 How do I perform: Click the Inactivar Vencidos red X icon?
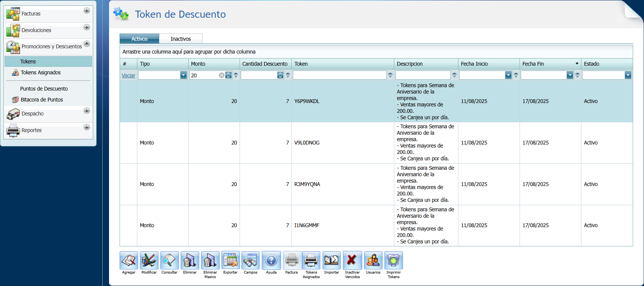pyautogui.click(x=352, y=260)
